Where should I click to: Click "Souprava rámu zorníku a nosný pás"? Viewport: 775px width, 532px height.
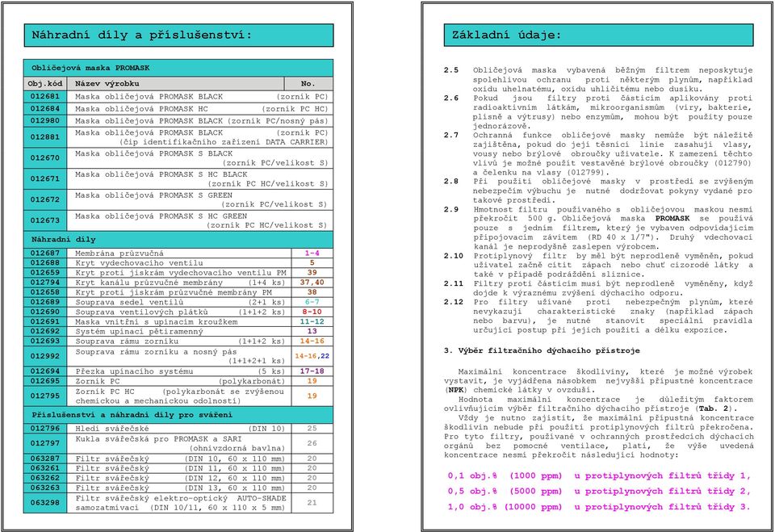(156, 352)
